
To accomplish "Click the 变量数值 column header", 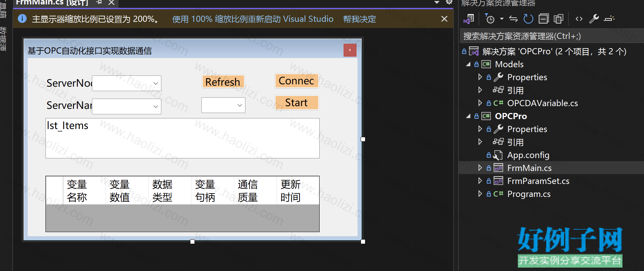I will (x=127, y=190).
